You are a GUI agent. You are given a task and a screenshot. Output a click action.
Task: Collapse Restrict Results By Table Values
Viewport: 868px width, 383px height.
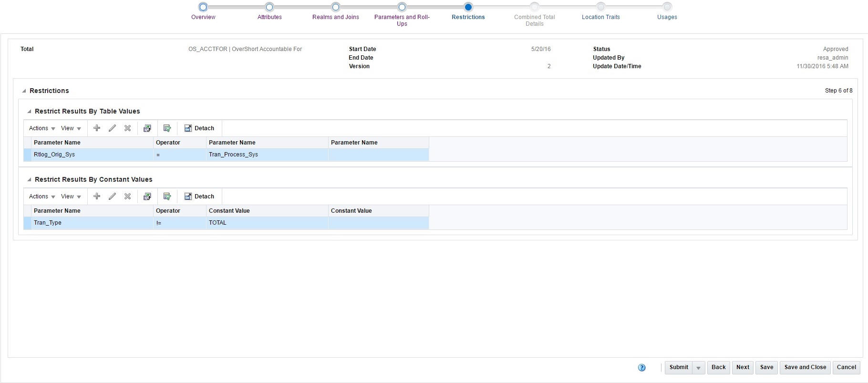point(29,111)
